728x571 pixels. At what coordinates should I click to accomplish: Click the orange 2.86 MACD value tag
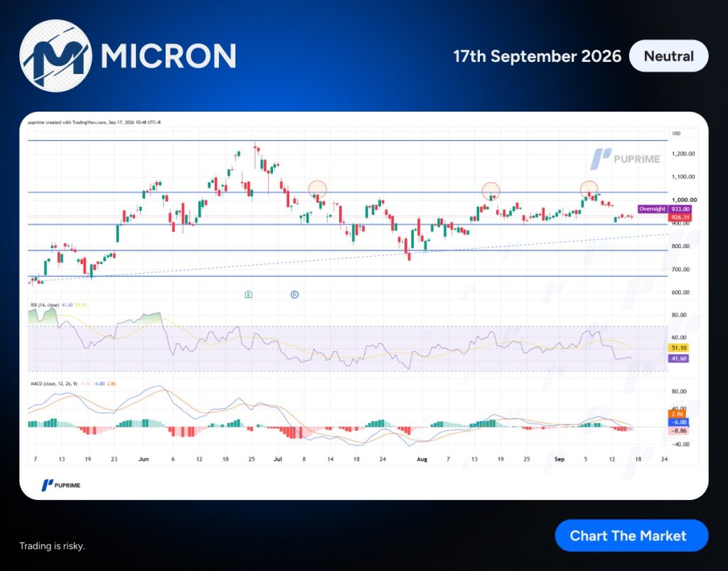coord(678,414)
